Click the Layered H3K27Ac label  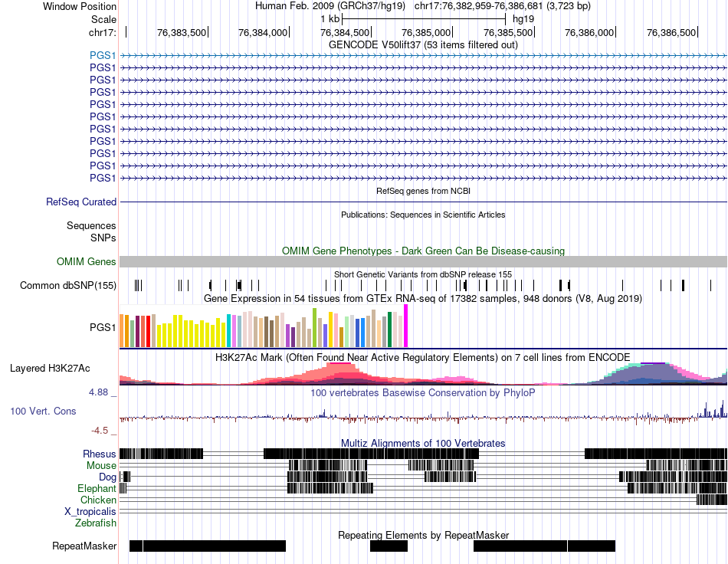[50, 368]
